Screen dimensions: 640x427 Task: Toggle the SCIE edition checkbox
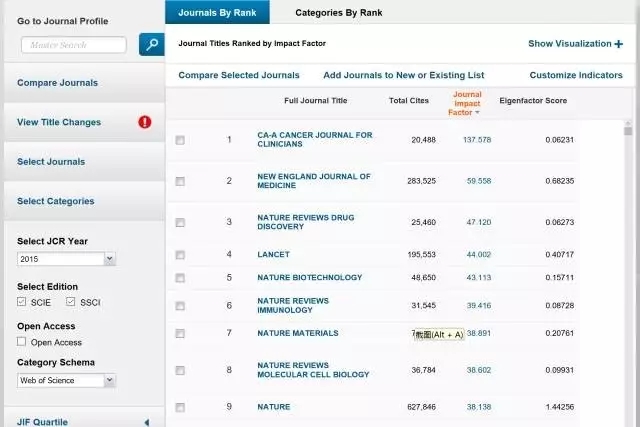[22, 302]
